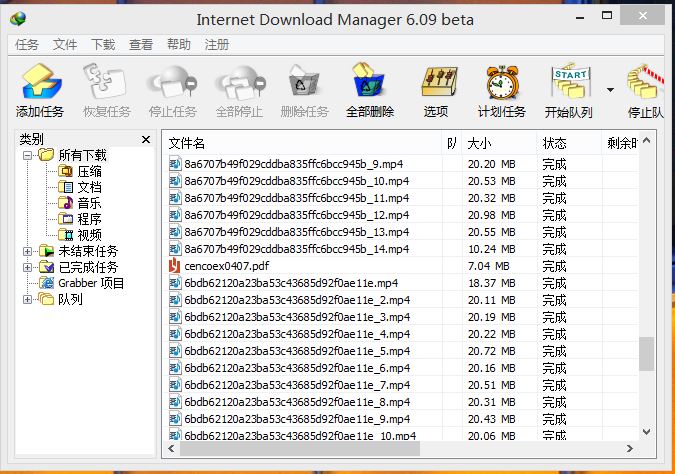Expand the 队列 tree node
Screen dimensions: 675x474
[x=27, y=299]
